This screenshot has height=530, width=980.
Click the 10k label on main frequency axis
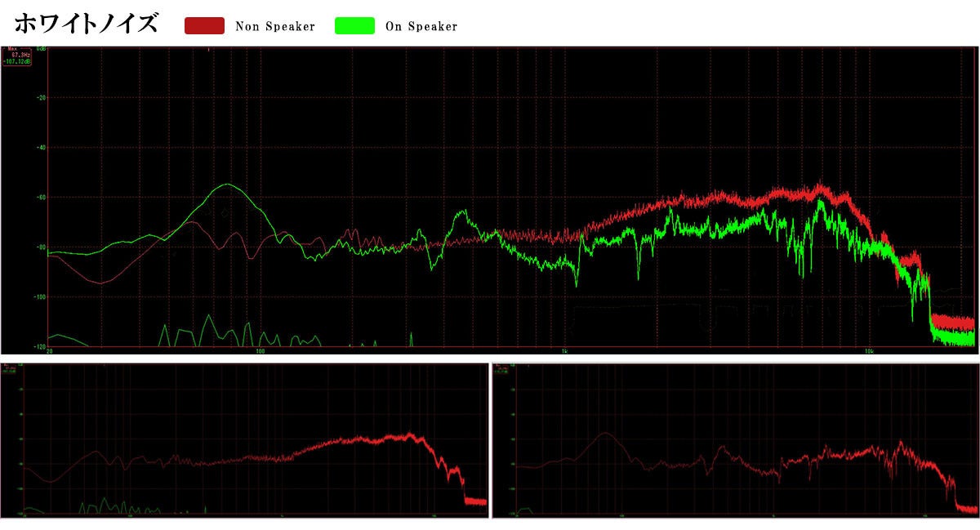tap(869, 350)
